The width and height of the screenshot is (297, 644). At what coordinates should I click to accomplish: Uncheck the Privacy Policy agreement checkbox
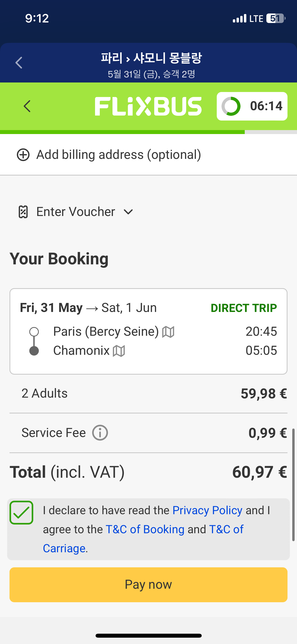click(x=21, y=513)
